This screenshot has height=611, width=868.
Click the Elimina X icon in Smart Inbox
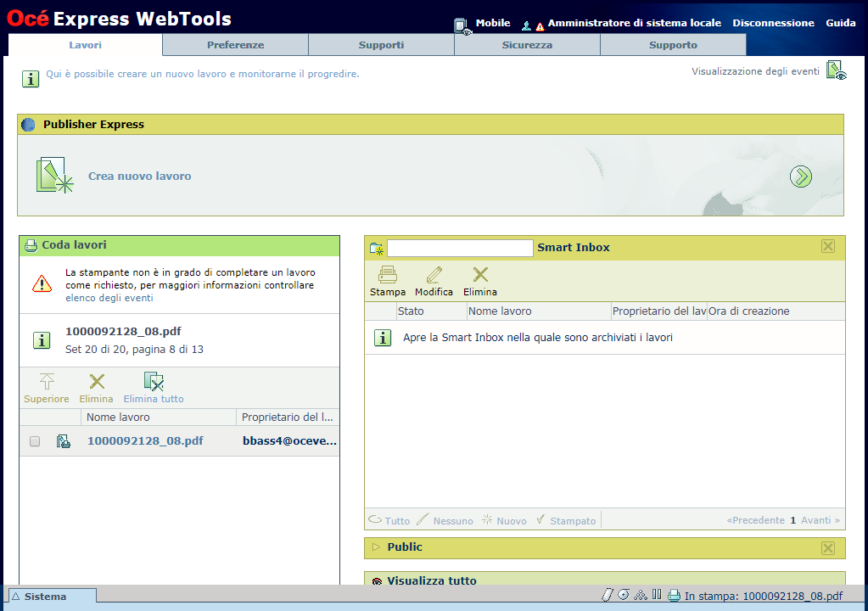[480, 274]
